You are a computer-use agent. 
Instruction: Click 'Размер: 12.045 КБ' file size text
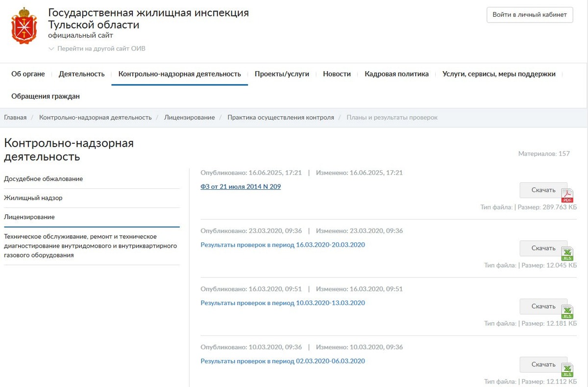549,265
